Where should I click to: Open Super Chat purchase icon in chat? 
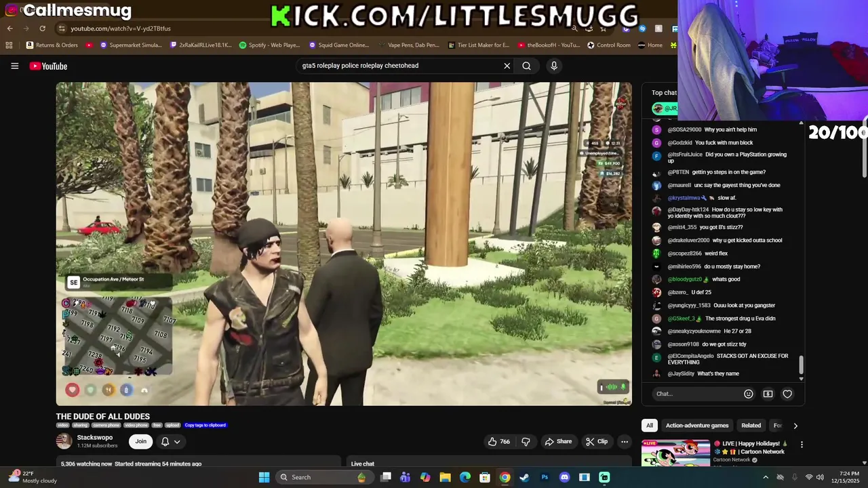[x=768, y=394]
